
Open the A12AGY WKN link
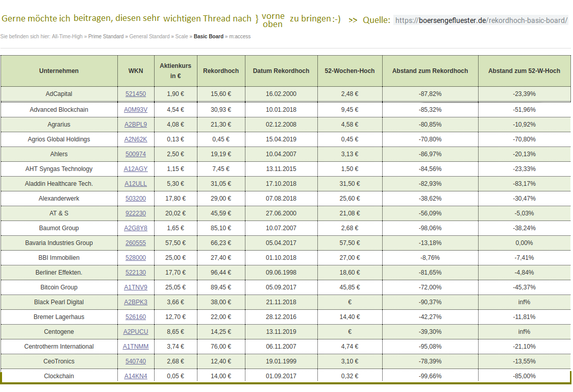tap(136, 169)
